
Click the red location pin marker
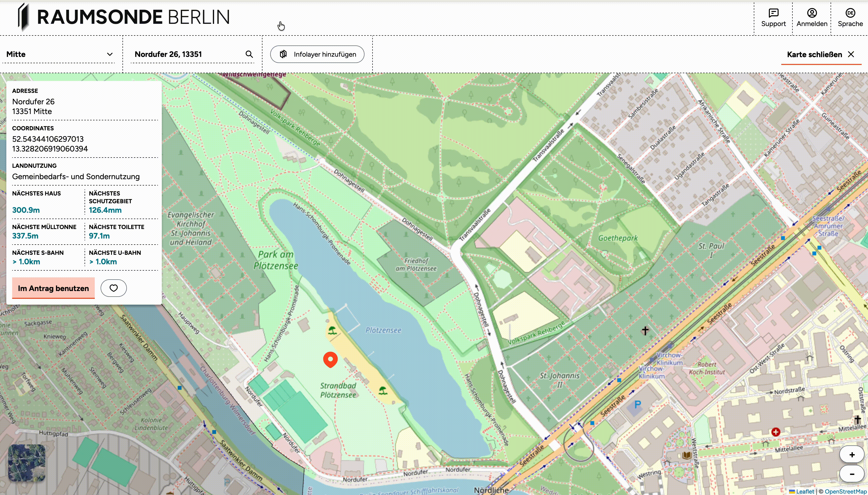click(x=330, y=359)
